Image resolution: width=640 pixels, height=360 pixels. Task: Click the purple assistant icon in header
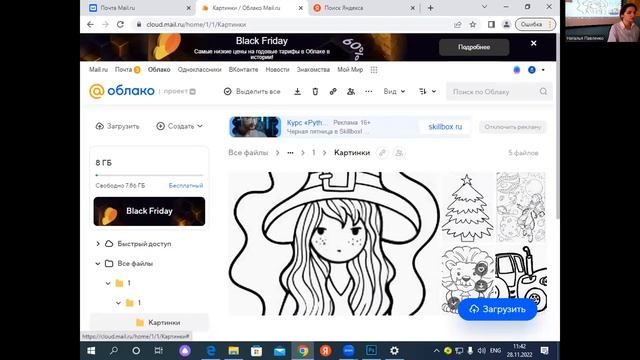point(517,70)
